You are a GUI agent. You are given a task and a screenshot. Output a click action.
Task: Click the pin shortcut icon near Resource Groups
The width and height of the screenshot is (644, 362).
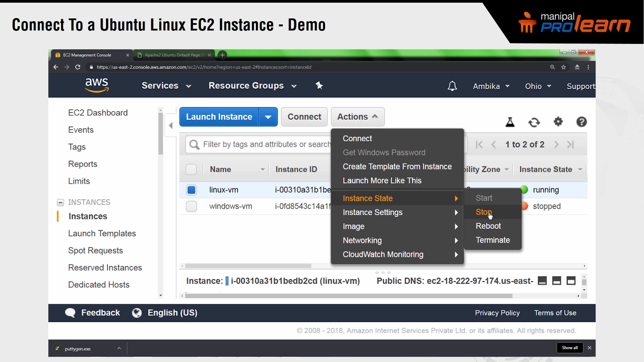coord(319,86)
